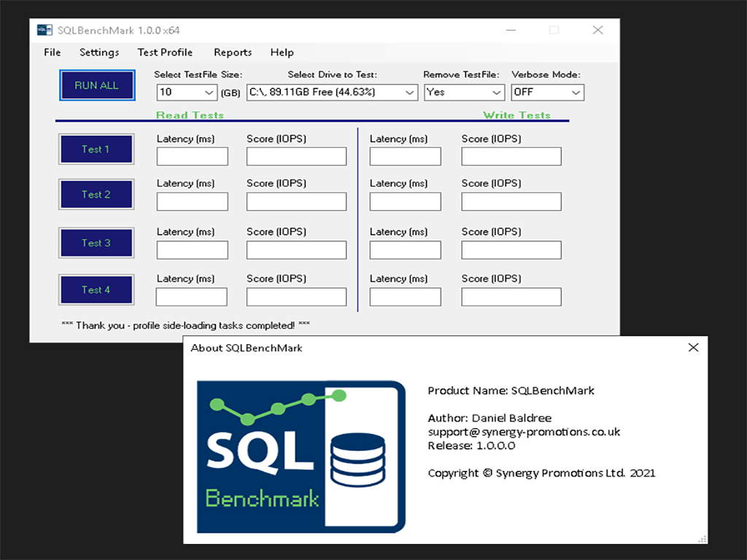The image size is (747, 560).
Task: Click the Test 4 button
Action: click(x=96, y=289)
